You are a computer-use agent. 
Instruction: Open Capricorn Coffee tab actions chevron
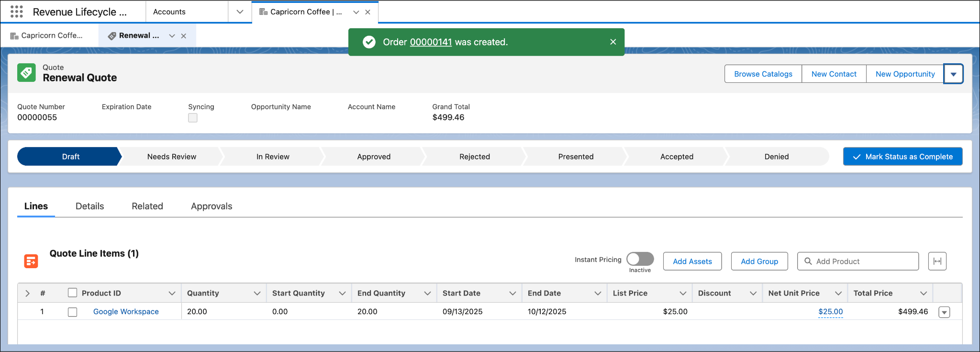356,12
